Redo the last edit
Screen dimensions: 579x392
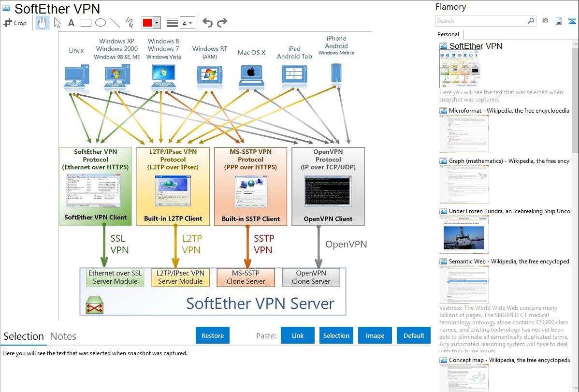(222, 23)
